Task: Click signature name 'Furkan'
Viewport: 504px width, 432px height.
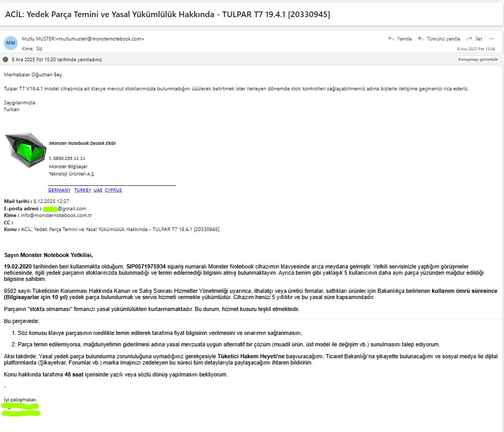Action: tap(11, 110)
